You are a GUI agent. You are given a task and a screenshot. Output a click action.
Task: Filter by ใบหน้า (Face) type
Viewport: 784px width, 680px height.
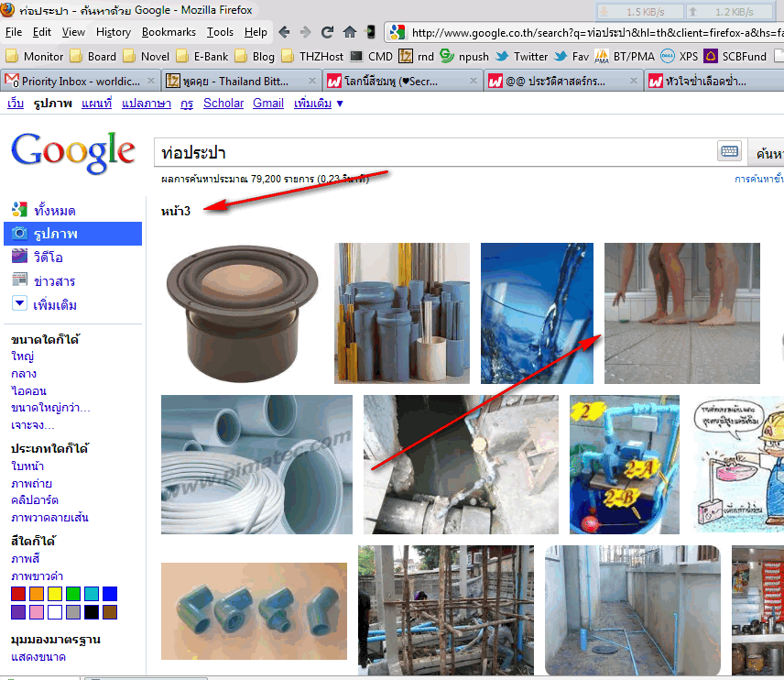coord(27,466)
